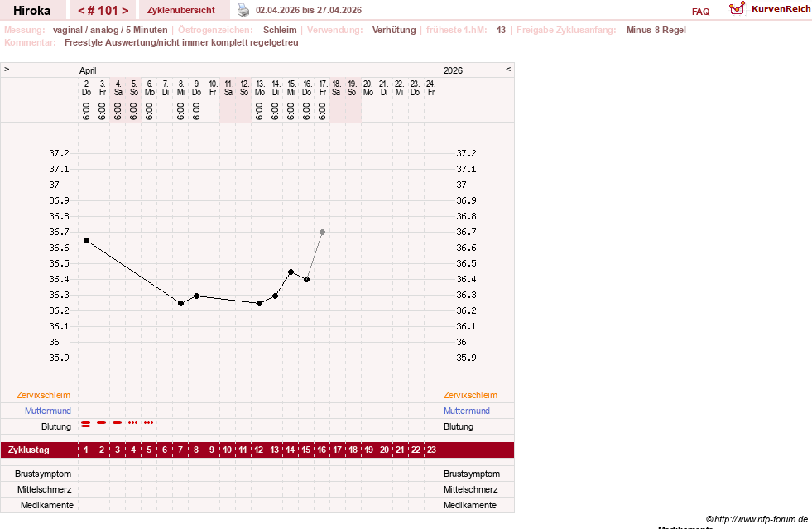The image size is (812, 529).
Task: Click cycle day 12 in Zyklustag row
Action: 259,450
